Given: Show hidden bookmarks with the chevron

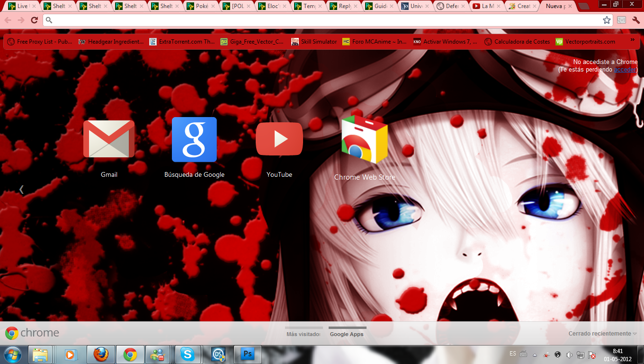Looking at the screenshot, I should pyautogui.click(x=633, y=41).
